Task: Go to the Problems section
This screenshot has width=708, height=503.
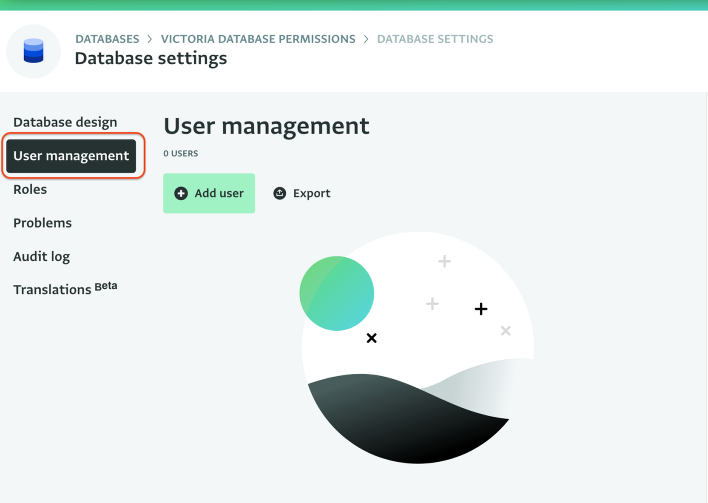Action: point(42,223)
